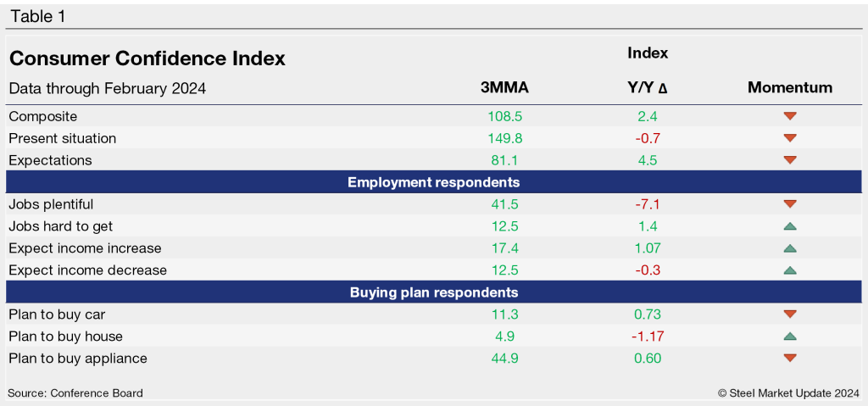868x406 pixels.
Task: Click the Expect income increase up arrow
Action: pos(790,248)
